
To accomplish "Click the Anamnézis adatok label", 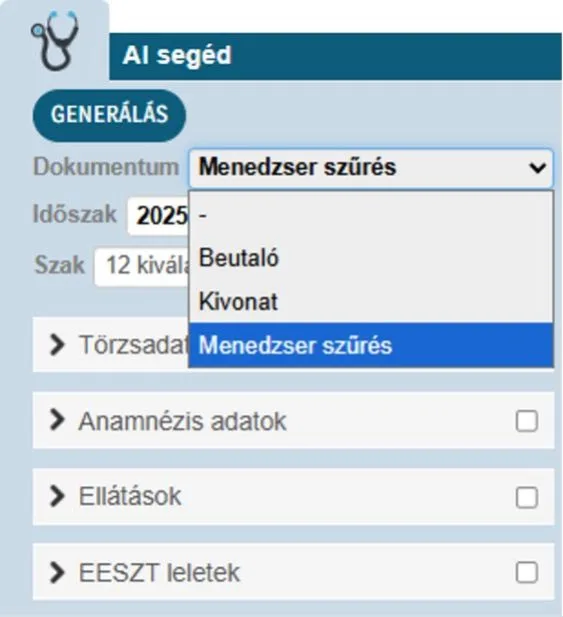I will (183, 421).
